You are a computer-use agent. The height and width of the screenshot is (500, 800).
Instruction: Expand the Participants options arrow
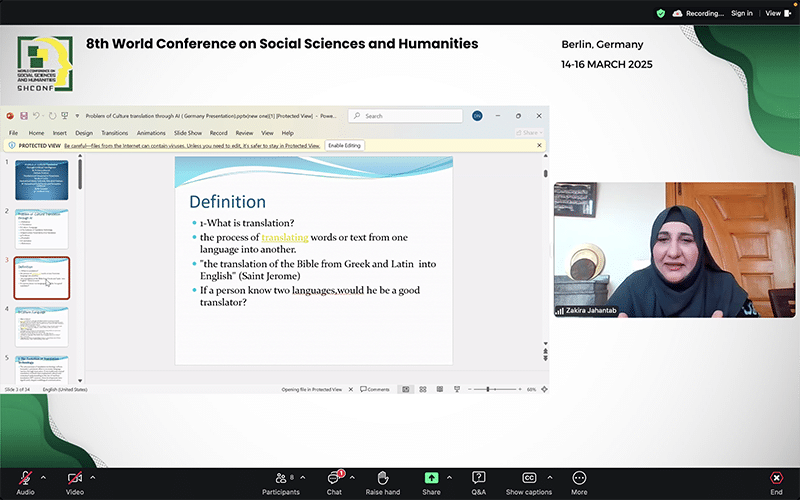(303, 476)
